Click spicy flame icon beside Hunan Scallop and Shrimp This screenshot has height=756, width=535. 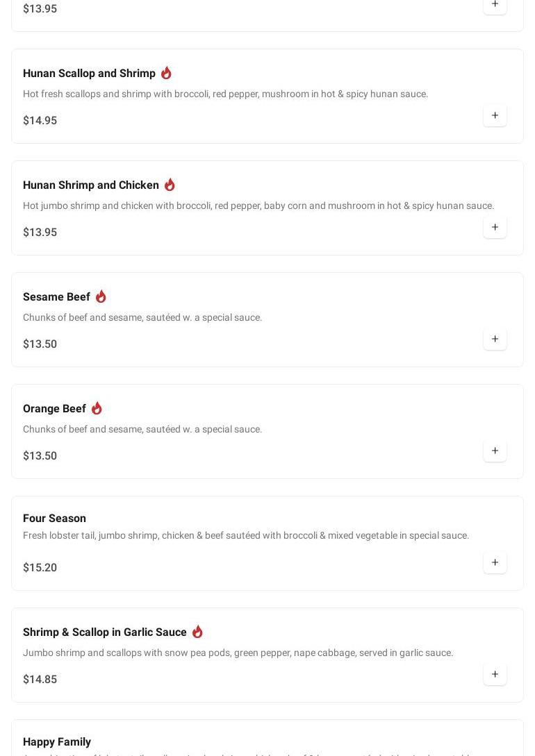pos(166,73)
